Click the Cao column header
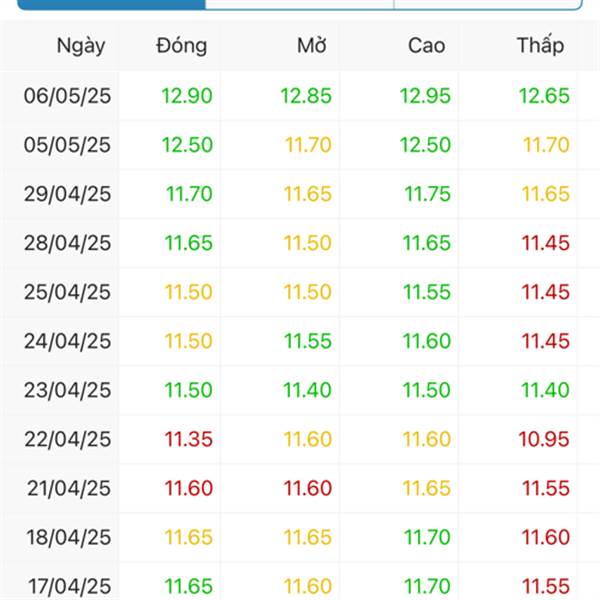This screenshot has height=600, width=600. pyautogui.click(x=427, y=46)
